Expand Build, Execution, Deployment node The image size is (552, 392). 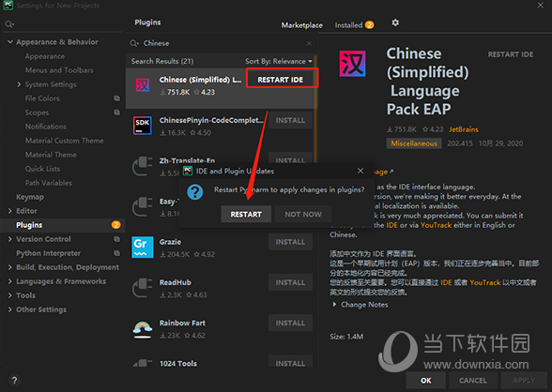[x=9, y=267]
